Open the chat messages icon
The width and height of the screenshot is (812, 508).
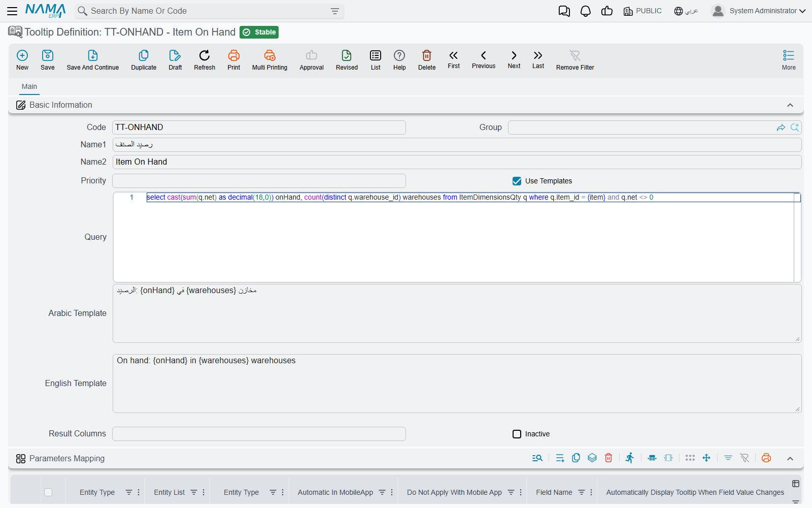[x=564, y=11]
